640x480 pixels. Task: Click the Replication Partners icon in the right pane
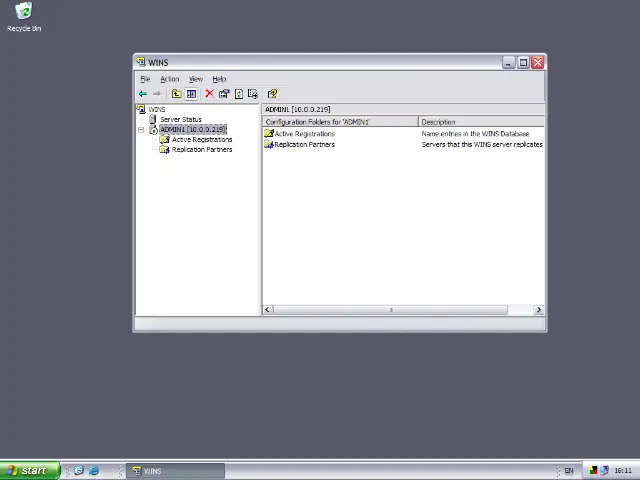[x=269, y=144]
